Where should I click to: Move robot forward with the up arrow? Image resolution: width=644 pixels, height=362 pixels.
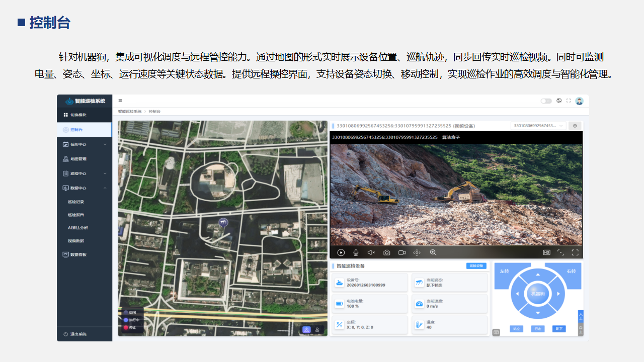click(x=538, y=275)
